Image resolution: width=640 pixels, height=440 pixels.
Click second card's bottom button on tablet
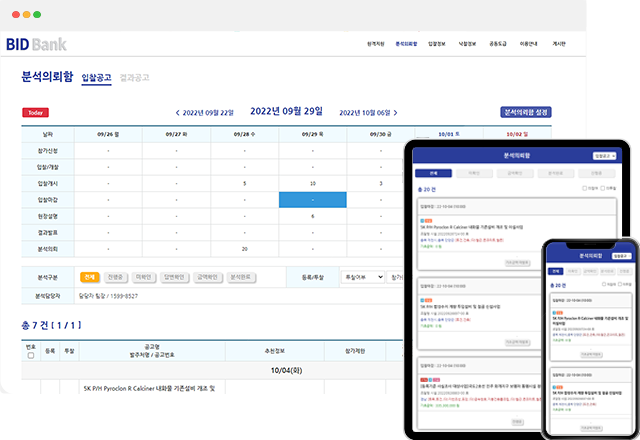tap(518, 342)
